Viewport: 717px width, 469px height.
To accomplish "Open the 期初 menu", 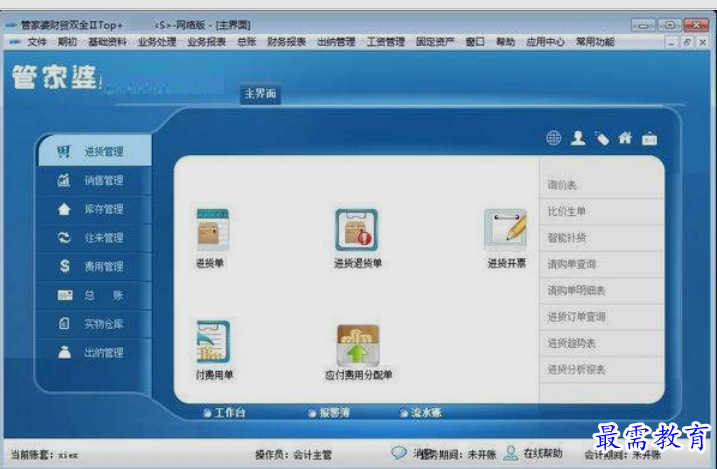I will pyautogui.click(x=67, y=42).
